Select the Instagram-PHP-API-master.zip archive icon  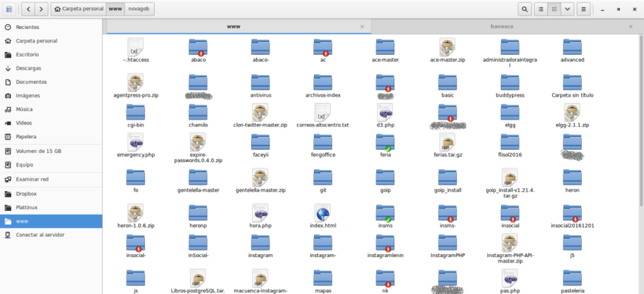pyautogui.click(x=509, y=242)
